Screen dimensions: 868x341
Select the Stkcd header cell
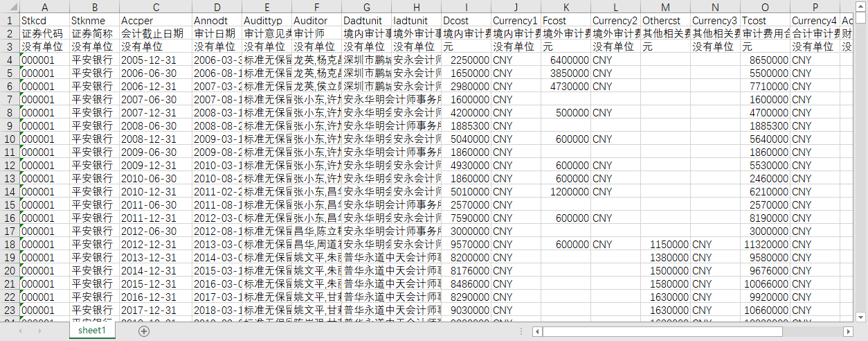45,20
